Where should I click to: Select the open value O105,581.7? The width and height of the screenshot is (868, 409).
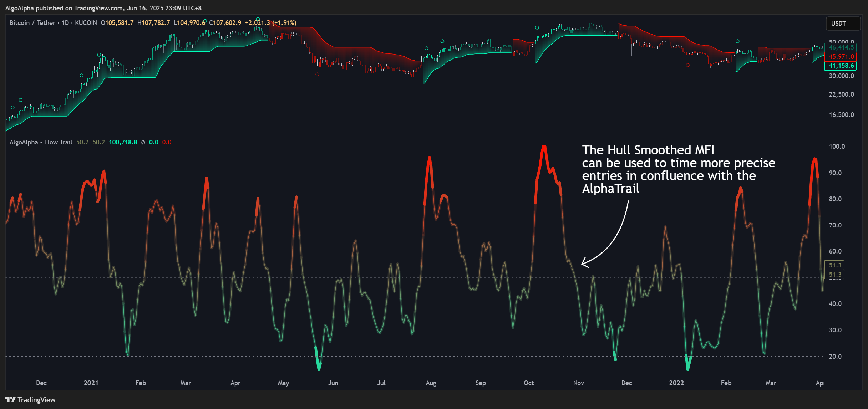pos(117,23)
